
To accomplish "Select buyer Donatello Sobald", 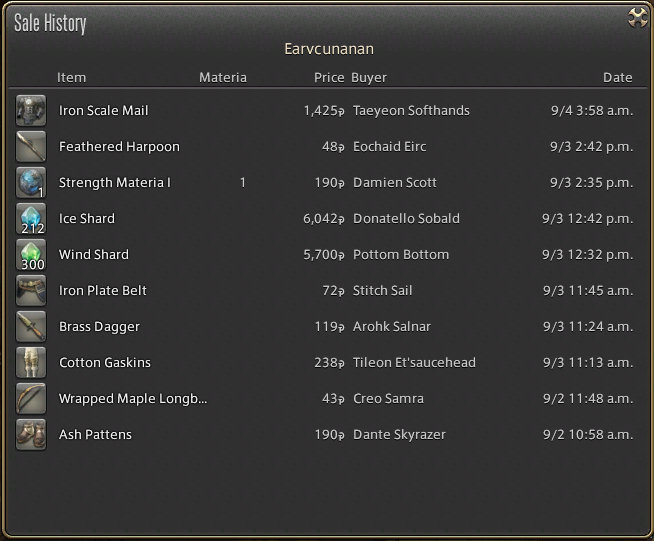I will pos(406,219).
